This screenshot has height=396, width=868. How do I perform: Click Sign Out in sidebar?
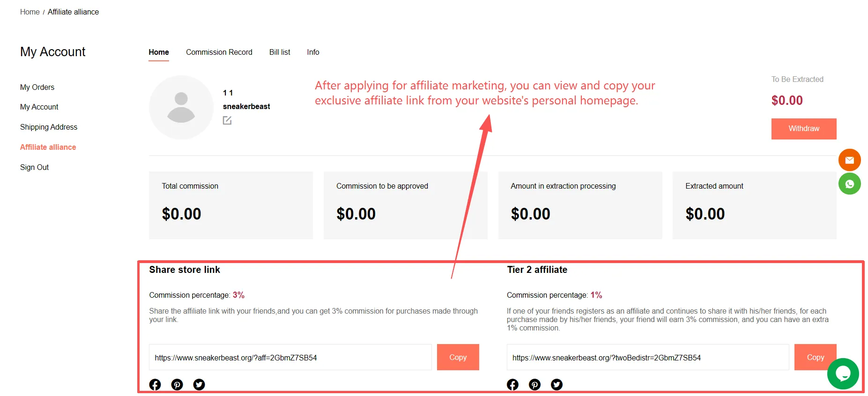(x=34, y=167)
